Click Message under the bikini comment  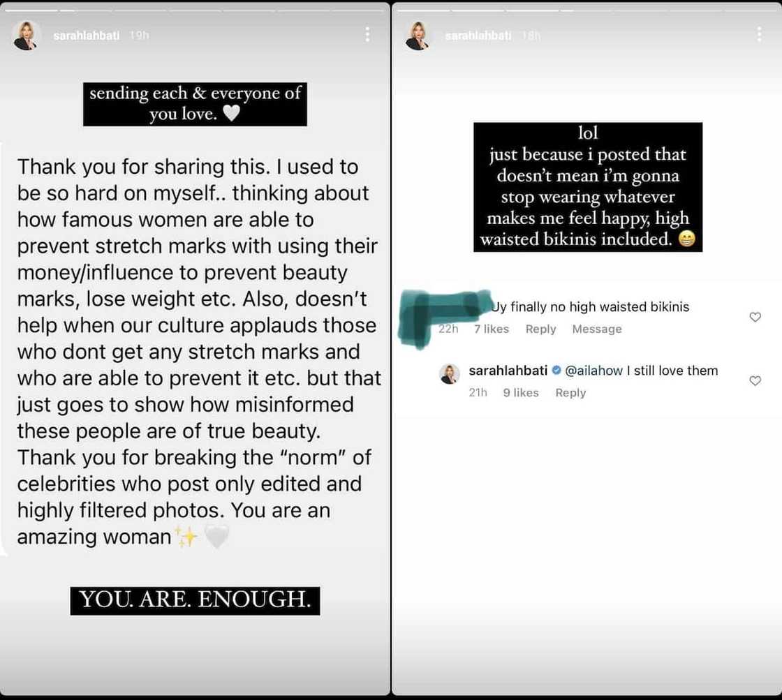596,329
